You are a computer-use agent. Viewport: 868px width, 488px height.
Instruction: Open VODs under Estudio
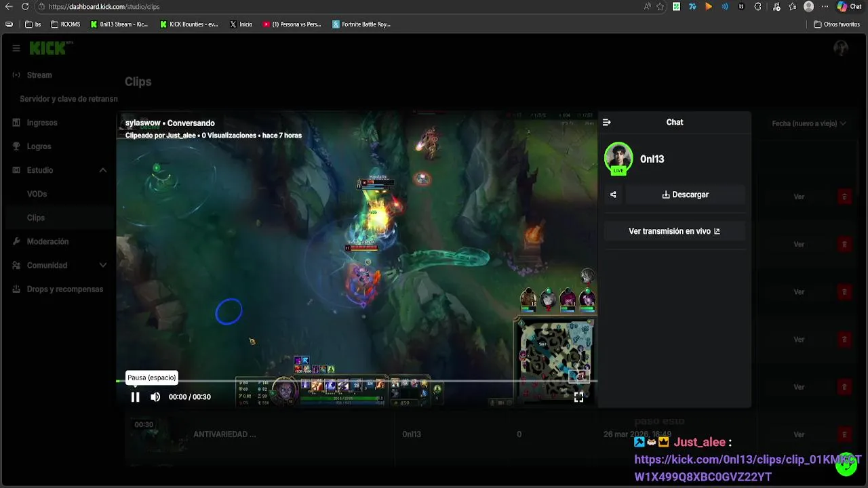pos(37,194)
